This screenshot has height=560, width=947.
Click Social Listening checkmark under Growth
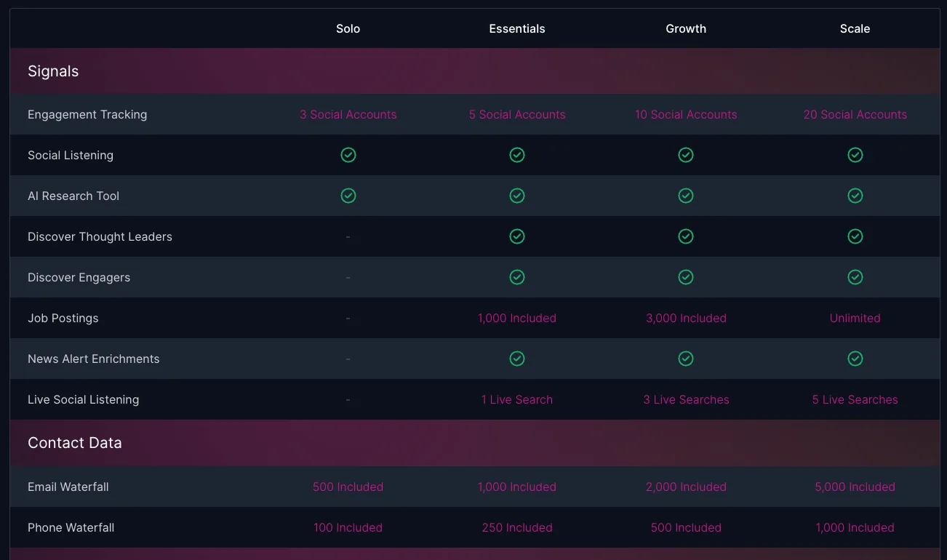tap(686, 155)
